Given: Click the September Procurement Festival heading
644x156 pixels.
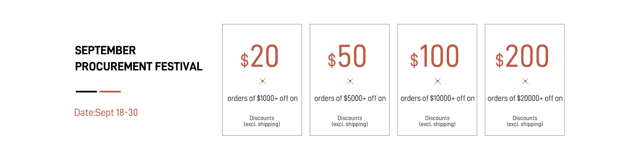Looking at the screenshot, I should pyautogui.click(x=139, y=58).
